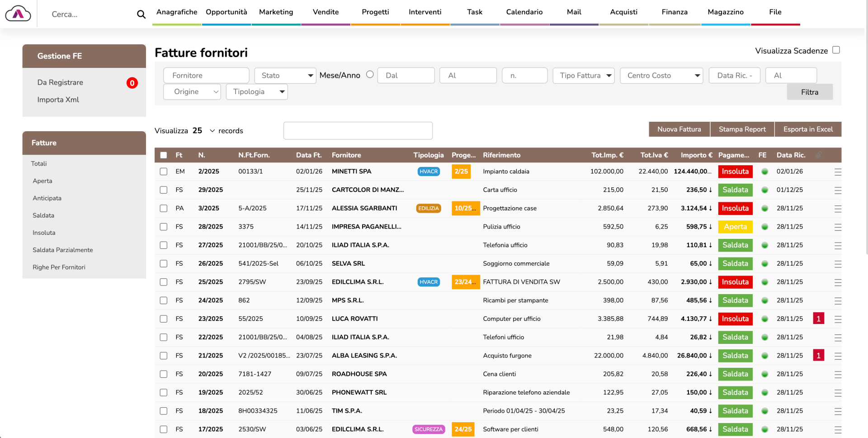868x438 pixels.
Task: Switch to the Magazzino menu
Action: 725,12
